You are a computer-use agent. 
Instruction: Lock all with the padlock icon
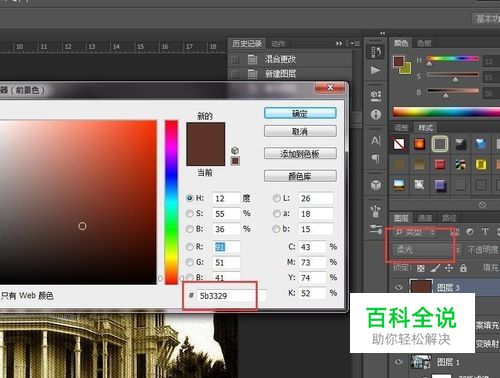tap(463, 268)
